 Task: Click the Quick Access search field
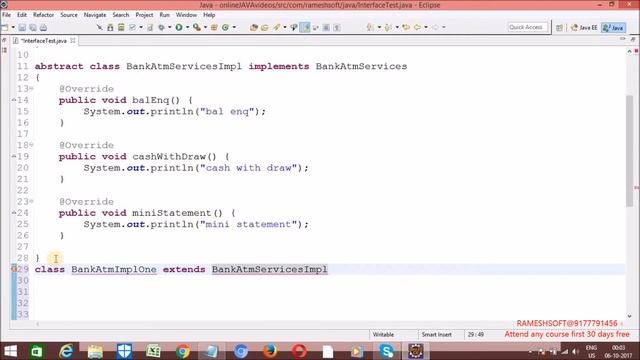(527, 27)
